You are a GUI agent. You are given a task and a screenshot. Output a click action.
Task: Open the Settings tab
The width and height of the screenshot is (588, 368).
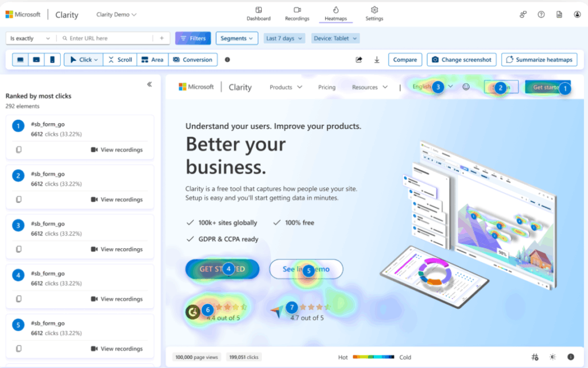pyautogui.click(x=374, y=14)
